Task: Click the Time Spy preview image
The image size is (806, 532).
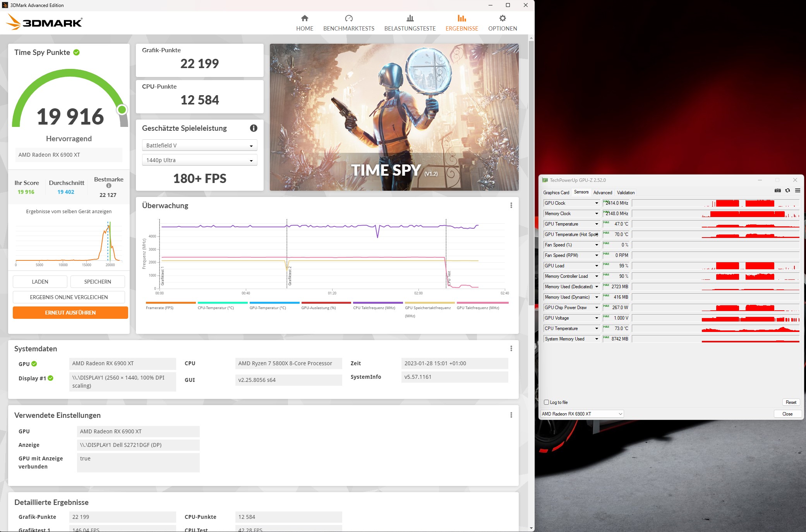Action: pyautogui.click(x=394, y=117)
